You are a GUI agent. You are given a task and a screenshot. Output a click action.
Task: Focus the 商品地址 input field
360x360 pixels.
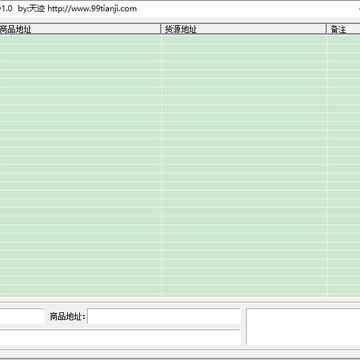point(164,316)
